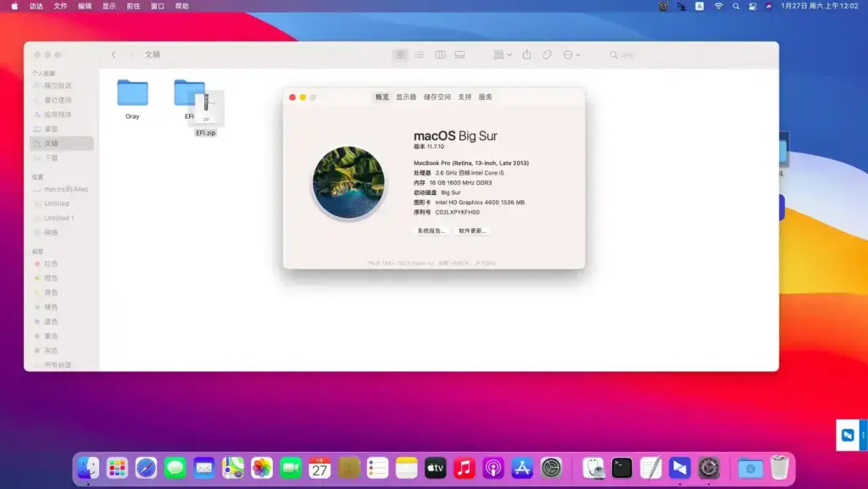Switch to the 概览 tab

[x=382, y=97]
